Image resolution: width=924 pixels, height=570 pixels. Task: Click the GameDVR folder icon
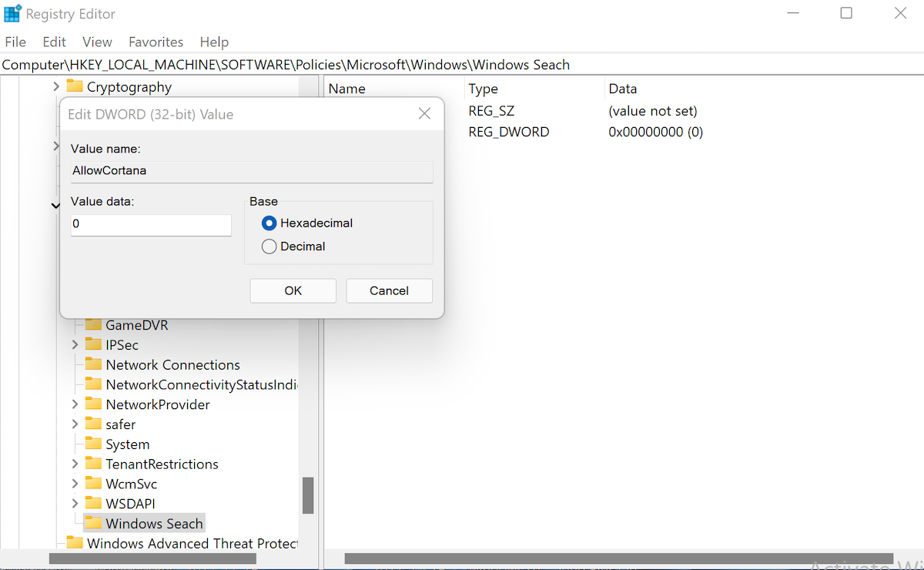pyautogui.click(x=93, y=324)
